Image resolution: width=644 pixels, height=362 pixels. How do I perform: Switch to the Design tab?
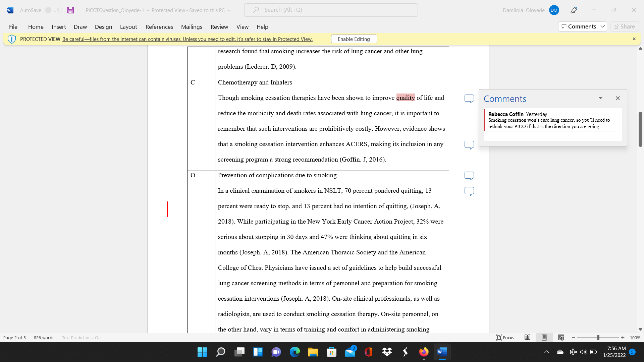tap(103, 27)
